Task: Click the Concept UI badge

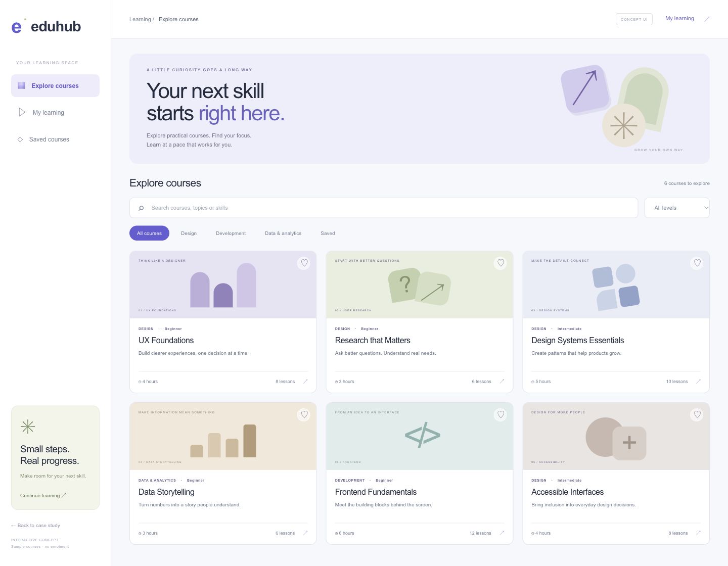Action: (x=634, y=19)
